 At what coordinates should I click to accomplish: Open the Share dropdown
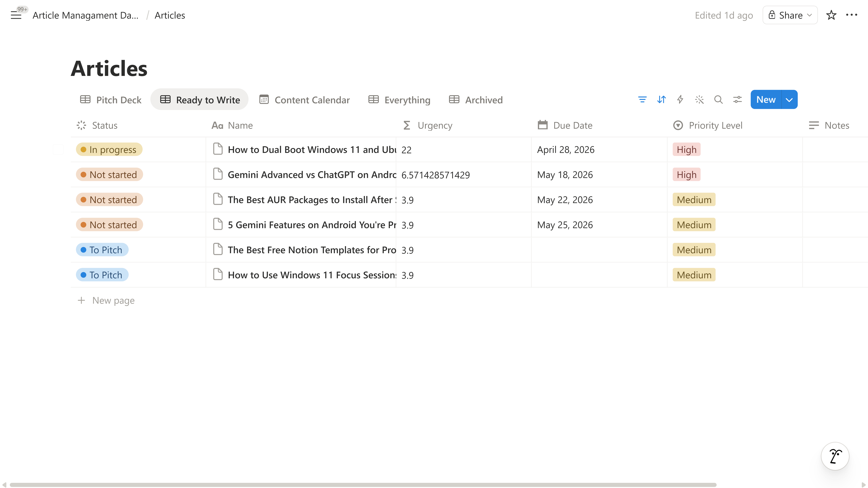790,15
